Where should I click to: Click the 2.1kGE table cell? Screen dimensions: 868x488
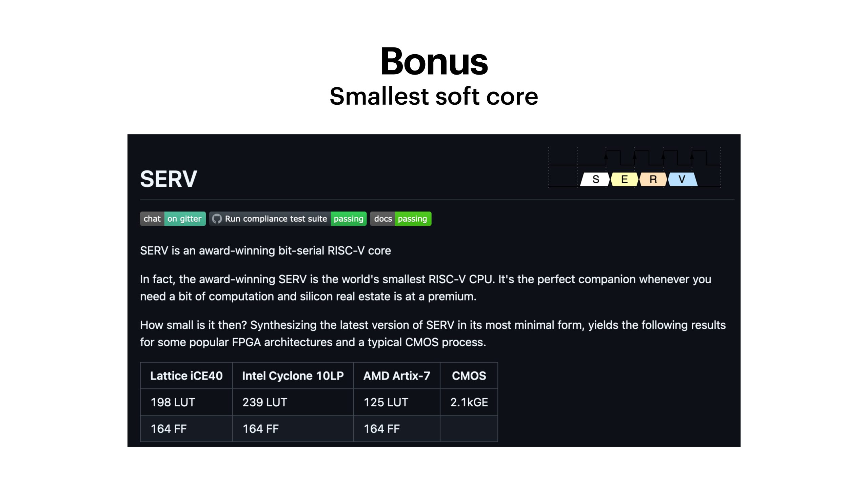point(469,402)
